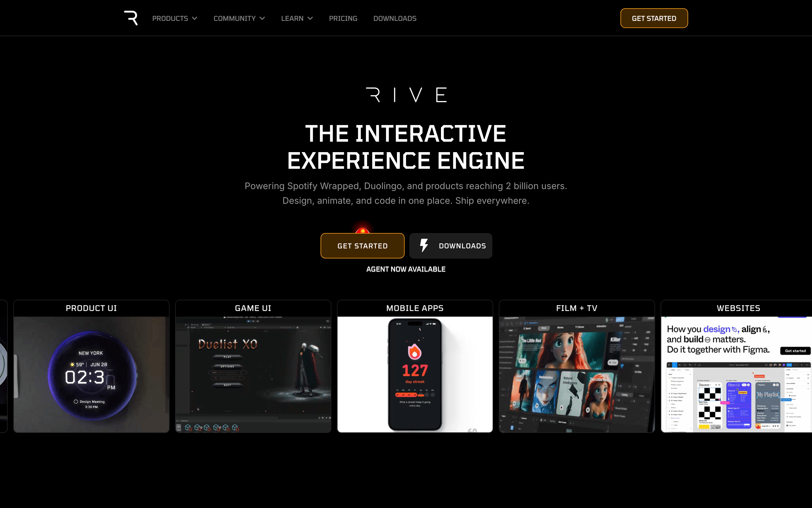This screenshot has width=812, height=508.
Task: Click the lightning bolt icon beside Downloads
Action: [x=424, y=246]
